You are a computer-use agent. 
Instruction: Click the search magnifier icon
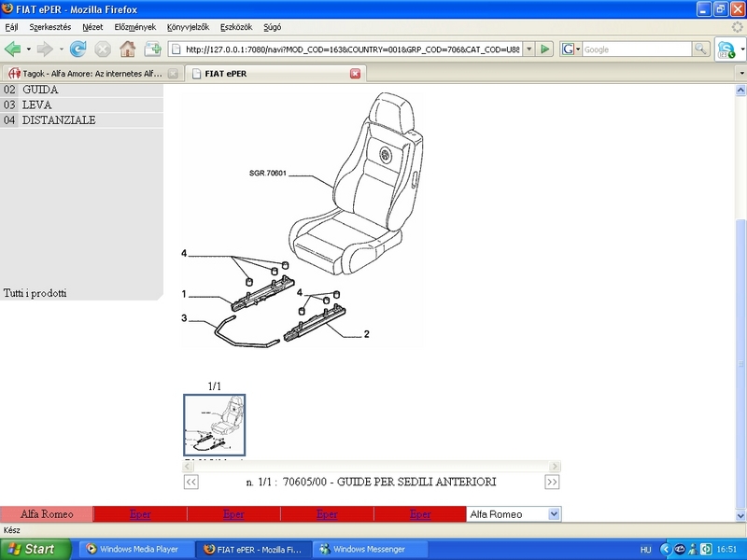(x=699, y=49)
